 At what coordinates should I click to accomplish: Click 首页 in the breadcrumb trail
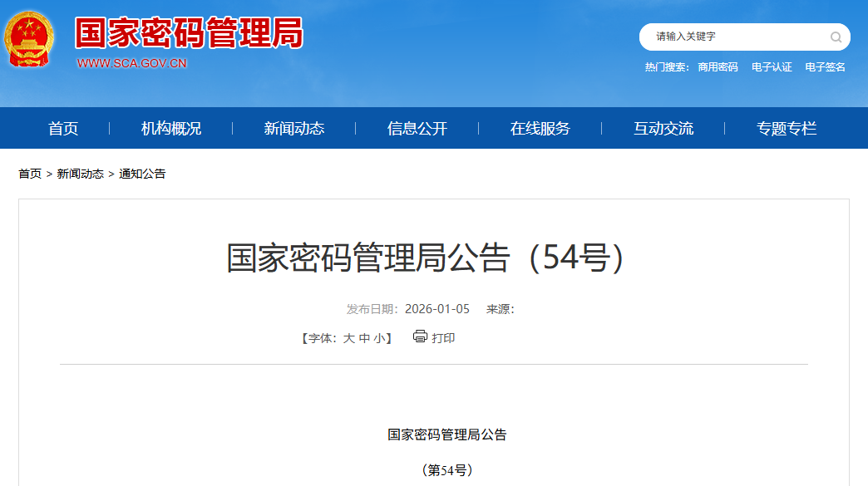[29, 174]
